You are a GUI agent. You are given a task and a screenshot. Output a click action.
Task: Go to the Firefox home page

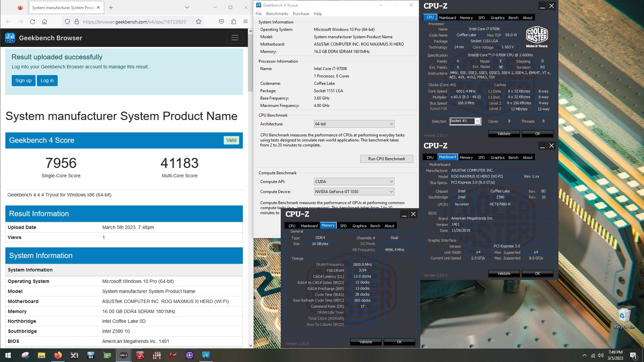(44, 22)
